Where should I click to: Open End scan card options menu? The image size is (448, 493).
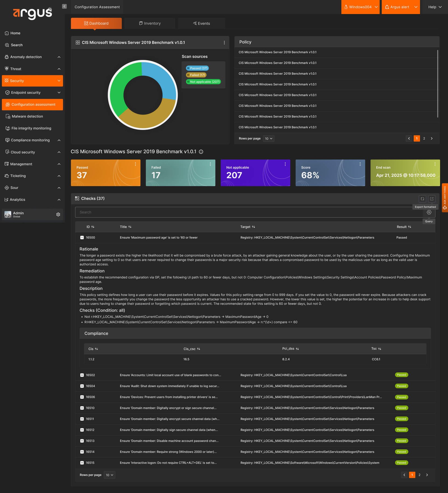(435, 164)
